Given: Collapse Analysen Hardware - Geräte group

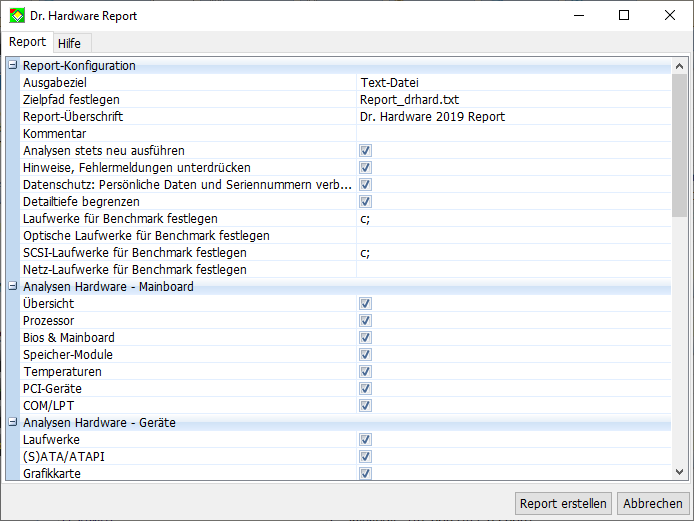Looking at the screenshot, I should pyautogui.click(x=13, y=423).
